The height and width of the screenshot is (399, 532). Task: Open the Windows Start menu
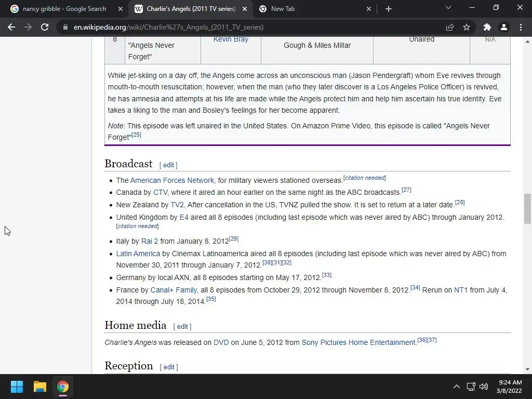(17, 387)
